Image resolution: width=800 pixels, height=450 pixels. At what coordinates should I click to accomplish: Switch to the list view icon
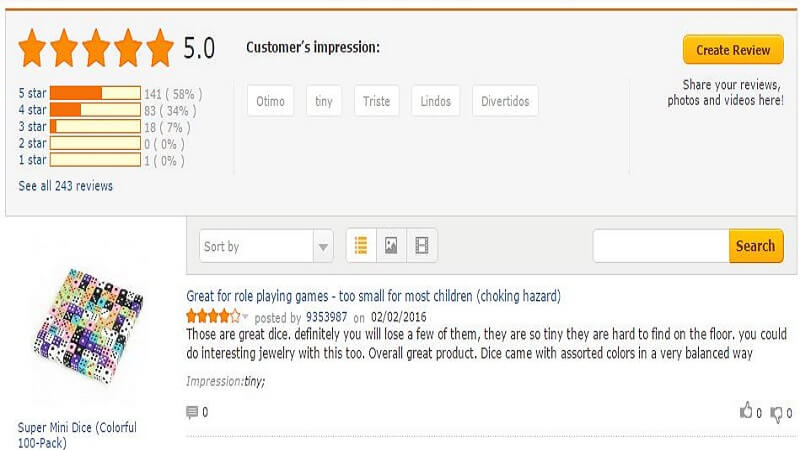pos(361,246)
